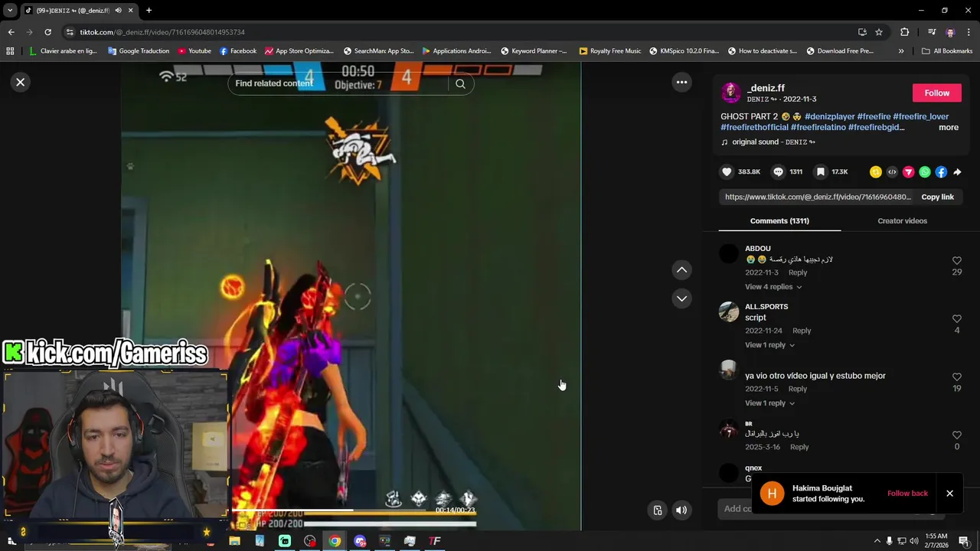
Task: Show hidden system tray icons
Action: point(877,541)
